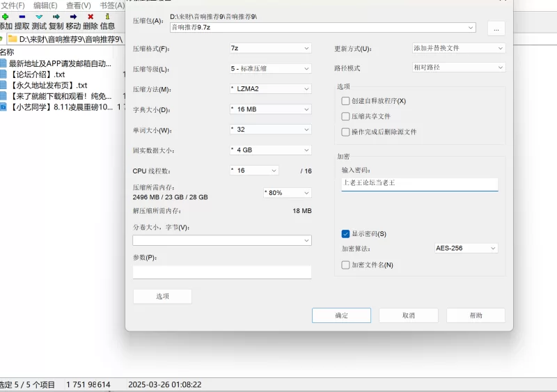Open the 查看(V) menu

point(79,6)
